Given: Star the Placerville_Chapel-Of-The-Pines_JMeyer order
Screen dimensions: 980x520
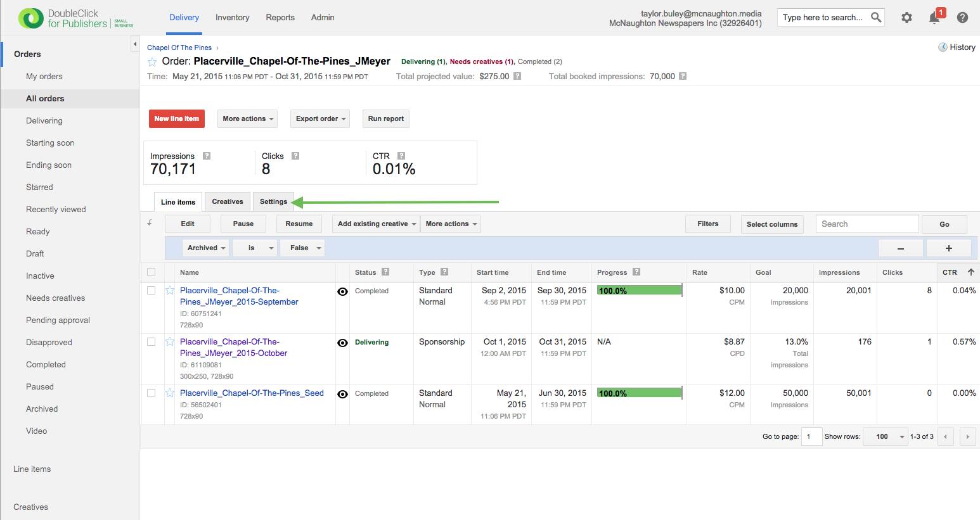Looking at the screenshot, I should [152, 62].
